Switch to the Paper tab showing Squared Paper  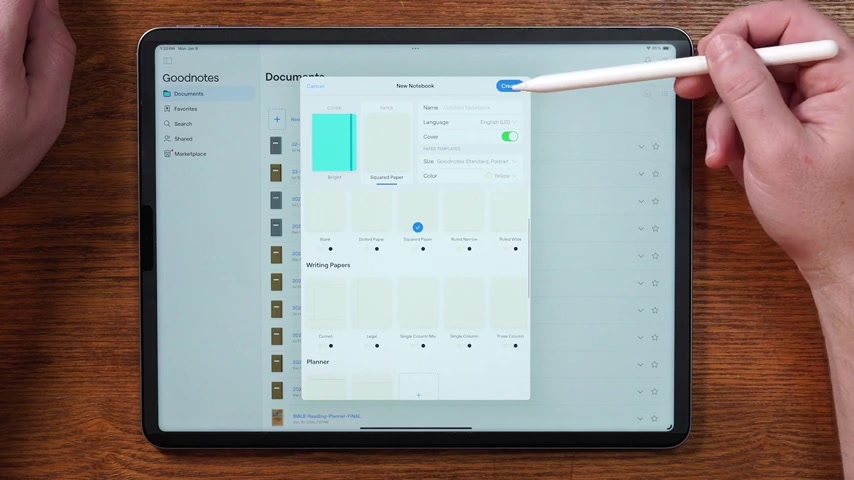click(x=387, y=143)
